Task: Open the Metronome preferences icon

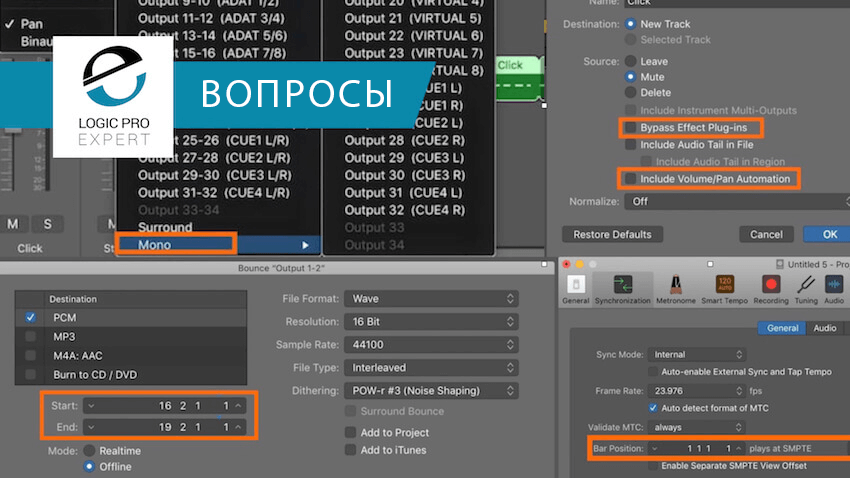Action: tap(675, 289)
